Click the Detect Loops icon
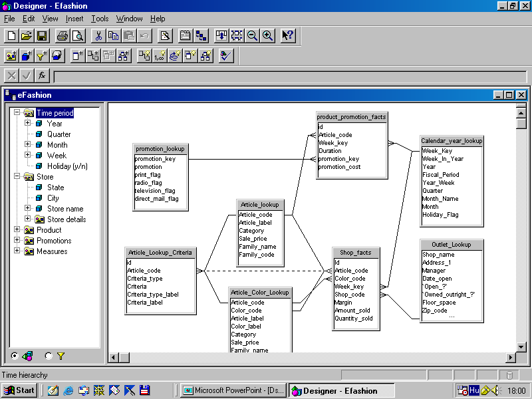 pyautogui.click(x=175, y=56)
